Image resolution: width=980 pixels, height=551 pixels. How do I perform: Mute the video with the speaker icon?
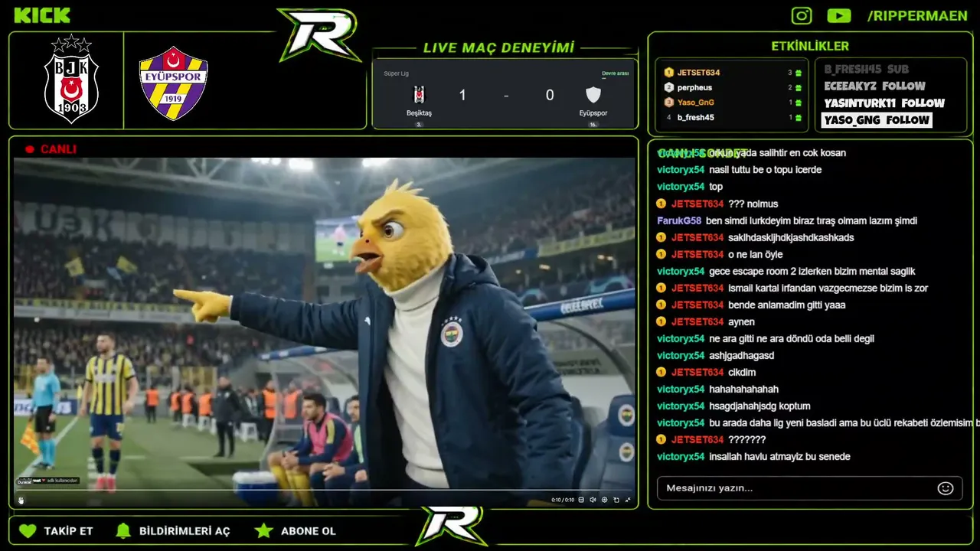click(593, 500)
